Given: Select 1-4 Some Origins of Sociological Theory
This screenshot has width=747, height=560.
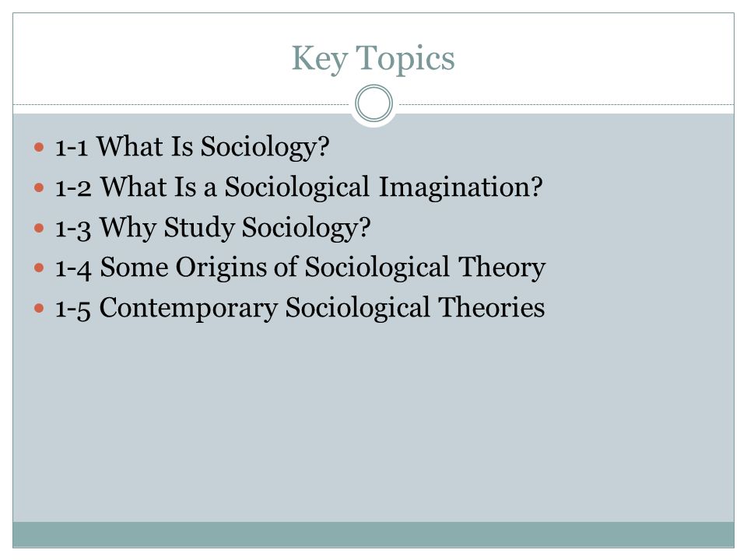Looking at the screenshot, I should coord(300,267).
